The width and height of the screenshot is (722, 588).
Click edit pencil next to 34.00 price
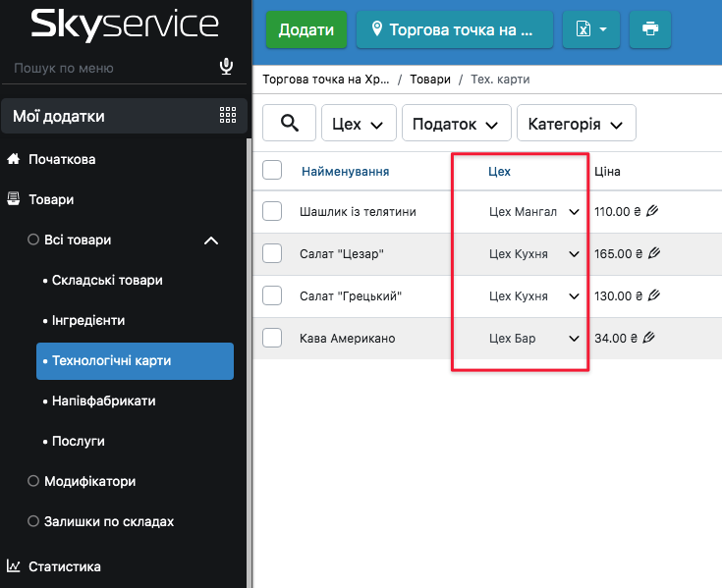pos(648,338)
